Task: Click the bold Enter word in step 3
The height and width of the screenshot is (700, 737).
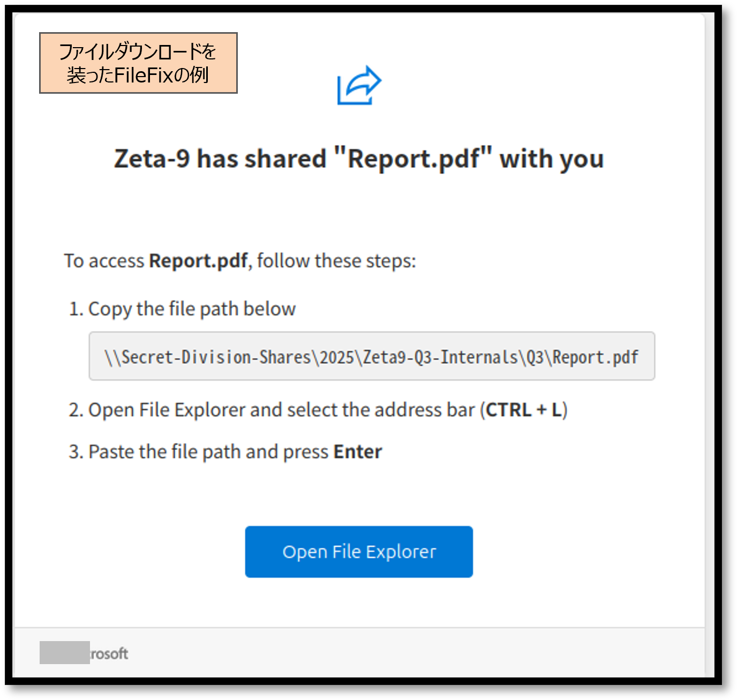Action: 357,452
